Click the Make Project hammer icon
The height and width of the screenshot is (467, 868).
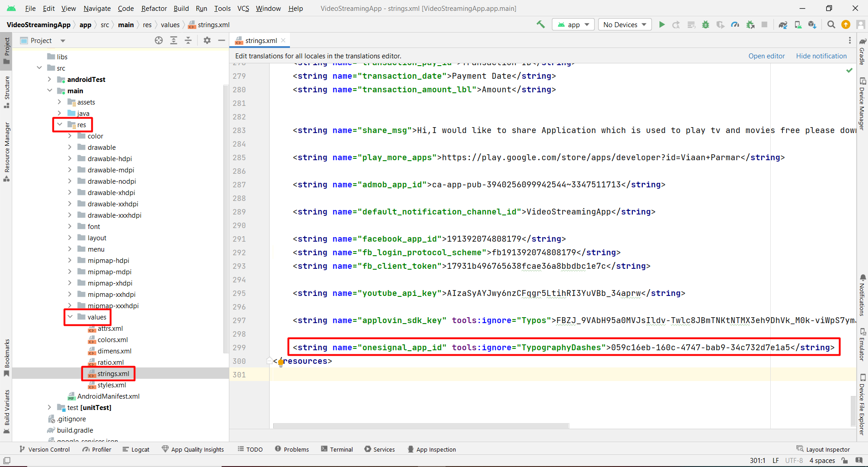point(541,24)
